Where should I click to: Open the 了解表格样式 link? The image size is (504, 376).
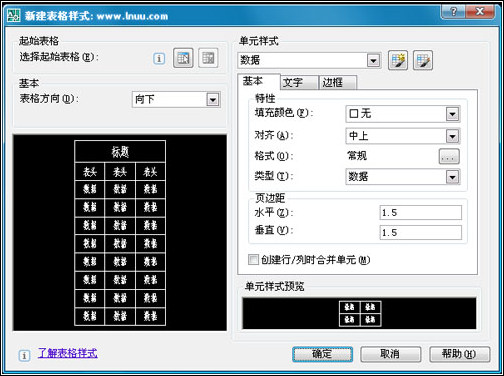point(68,353)
